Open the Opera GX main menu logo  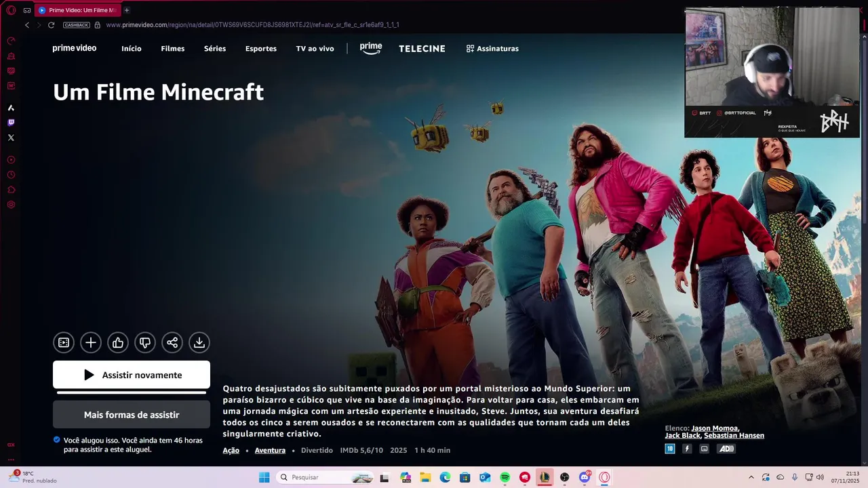point(11,10)
